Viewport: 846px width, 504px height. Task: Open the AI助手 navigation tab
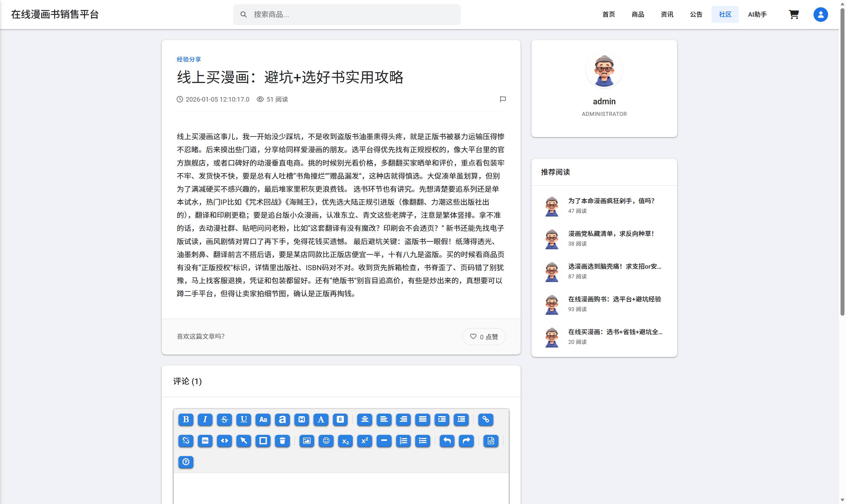point(757,14)
